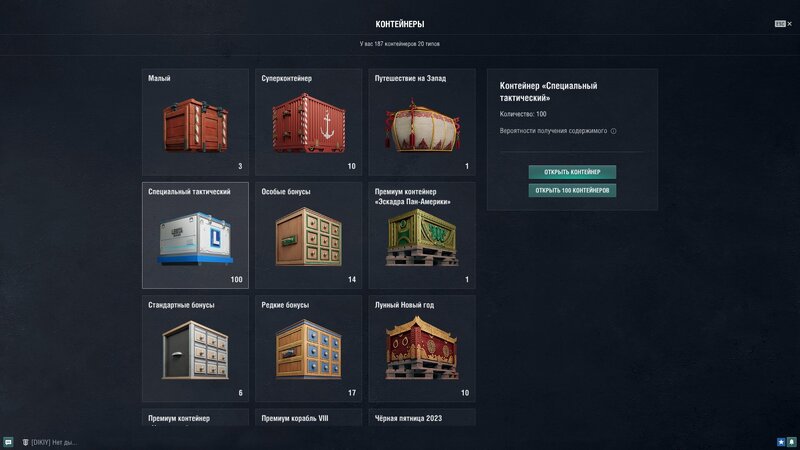Viewport: 800px width, 450px height.
Task: Select the Стандартные бонусы container
Action: pos(195,349)
